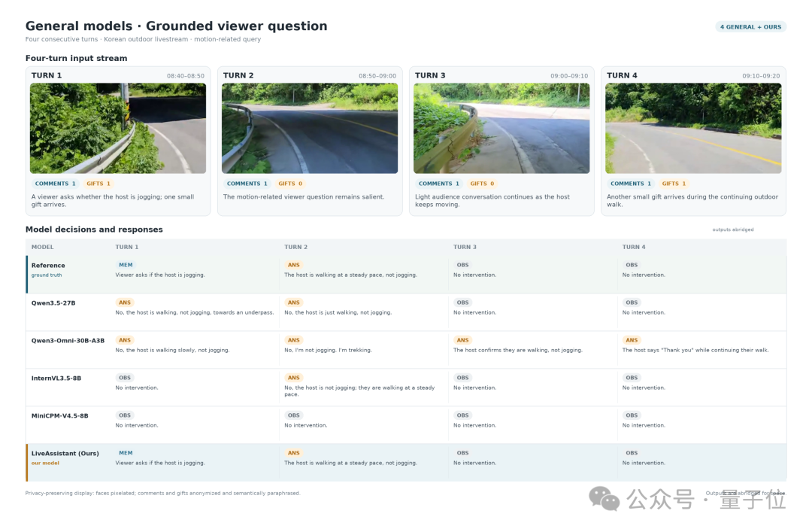Viewport: 812px width, 532px height.
Task: Click the "Qwen3.5-27B" model name
Action: 53,302
